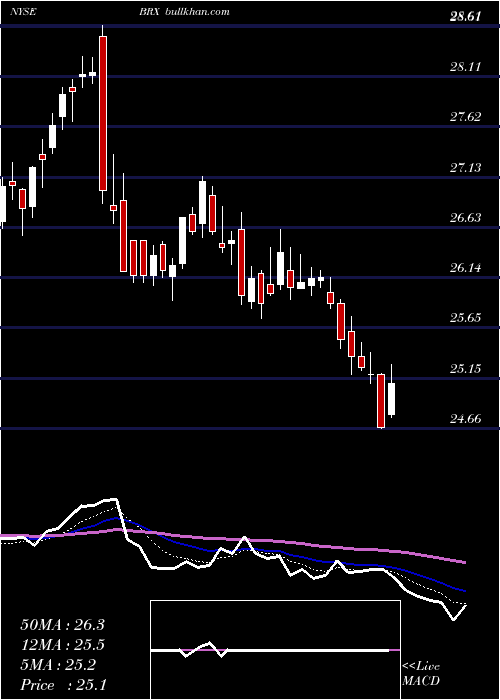The image size is (500, 700).
Task: Click the Price : 25.1 value
Action: tap(63, 685)
